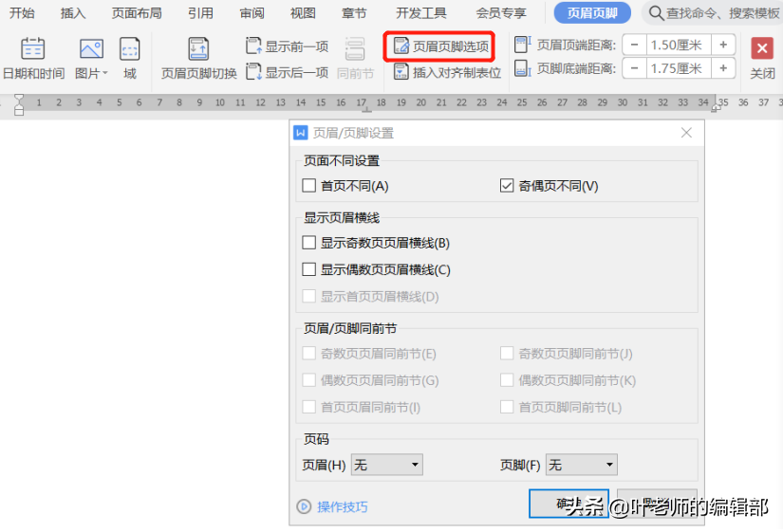Open the 插入 tab
Viewport: 783px width, 532px height.
point(73,13)
